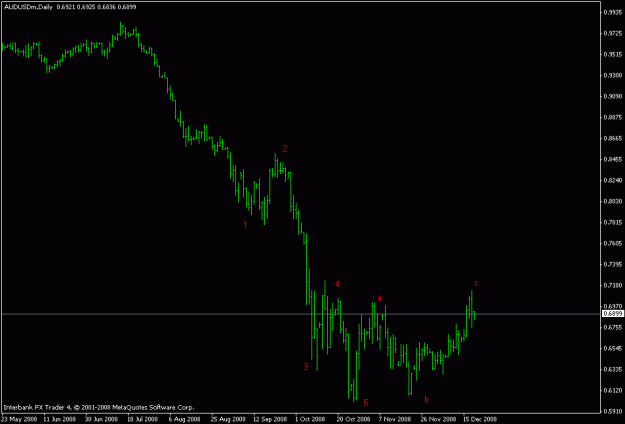Image resolution: width=625 pixels, height=424 pixels.
Task: Click the red wave label 2
Action: click(x=285, y=149)
